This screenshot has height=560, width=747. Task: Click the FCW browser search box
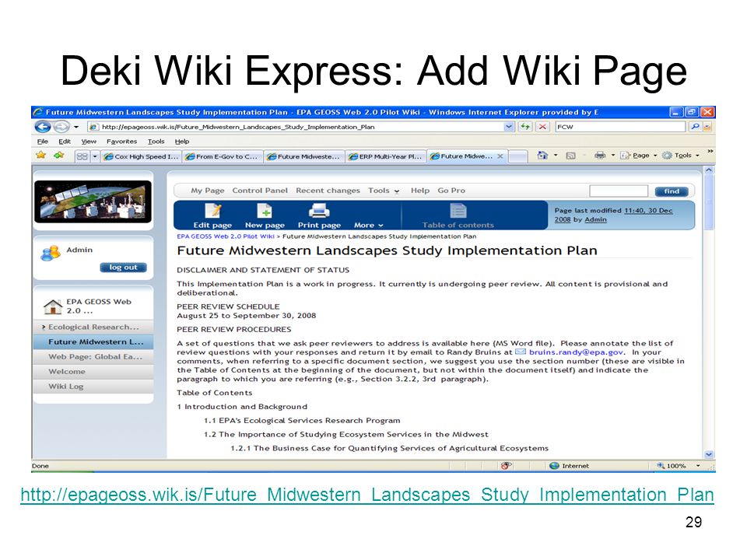(x=620, y=127)
